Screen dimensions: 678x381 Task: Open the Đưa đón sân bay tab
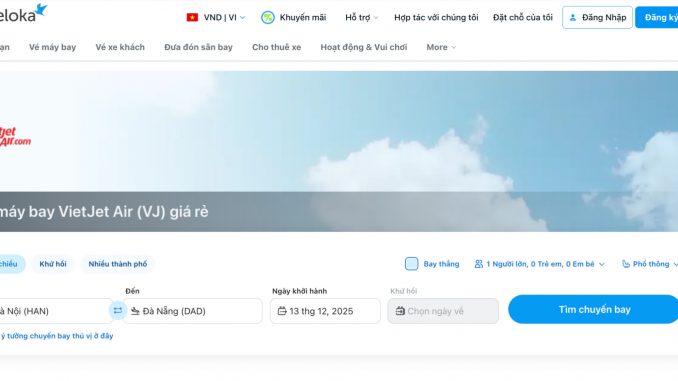198,47
